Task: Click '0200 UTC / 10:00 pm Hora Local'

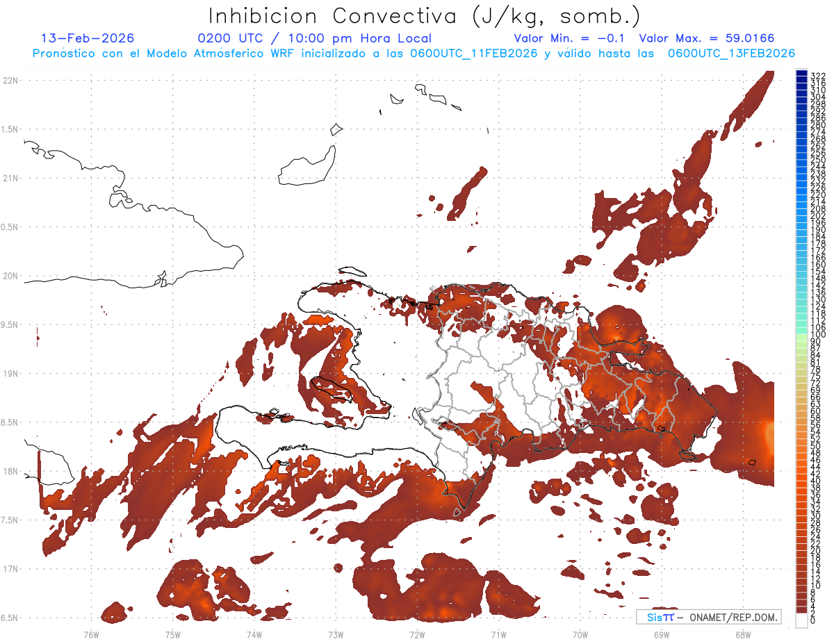Action: click(x=314, y=38)
